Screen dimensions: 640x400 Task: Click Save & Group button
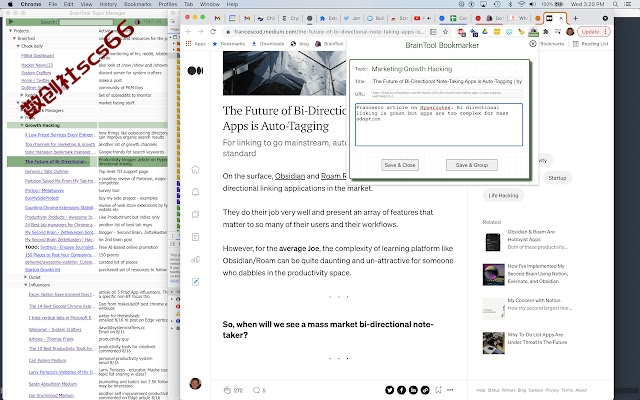click(x=472, y=165)
